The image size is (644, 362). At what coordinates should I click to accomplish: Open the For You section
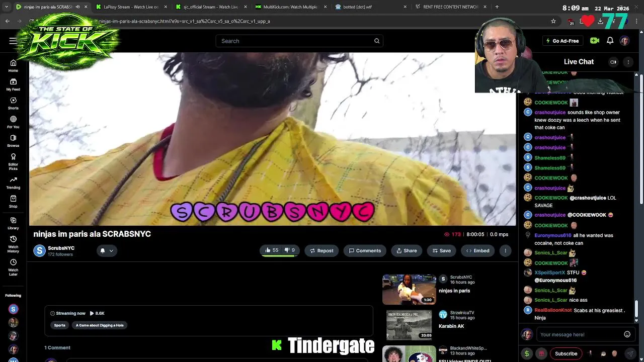tap(13, 122)
